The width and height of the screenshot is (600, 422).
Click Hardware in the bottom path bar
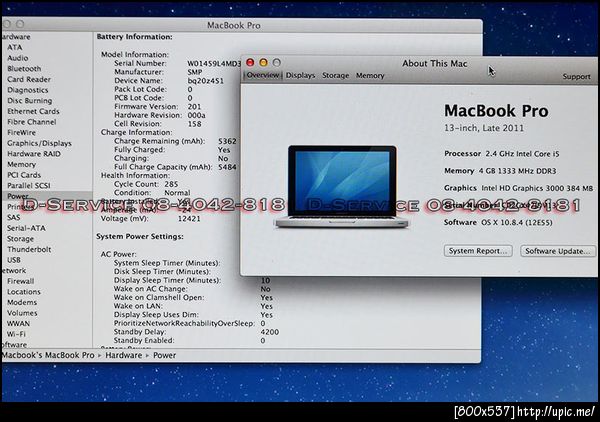(124, 355)
